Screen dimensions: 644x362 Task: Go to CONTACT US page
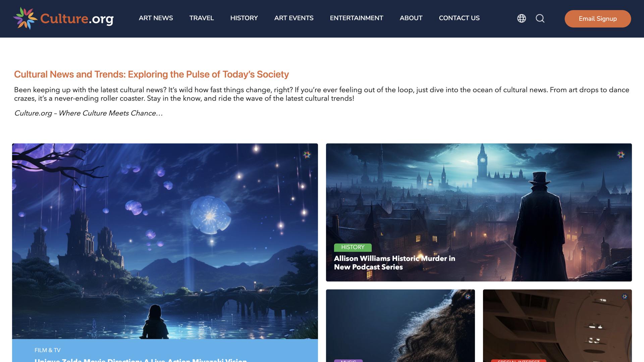point(459,18)
